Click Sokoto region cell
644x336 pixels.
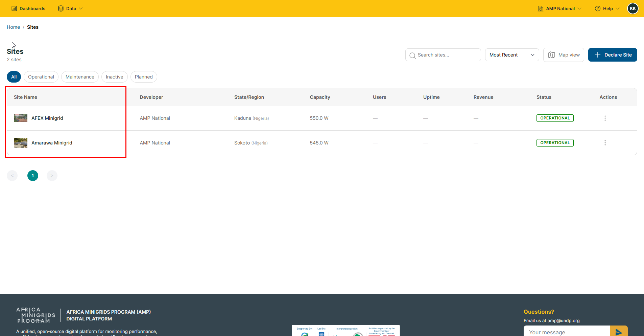(251, 143)
